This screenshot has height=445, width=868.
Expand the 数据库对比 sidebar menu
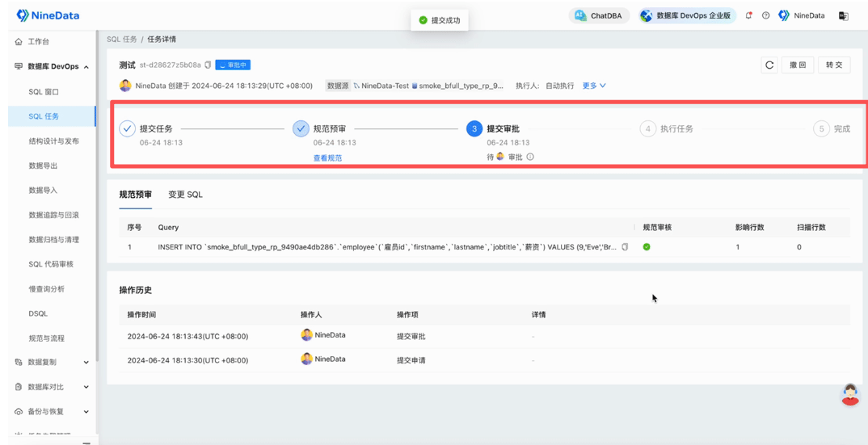click(52, 387)
